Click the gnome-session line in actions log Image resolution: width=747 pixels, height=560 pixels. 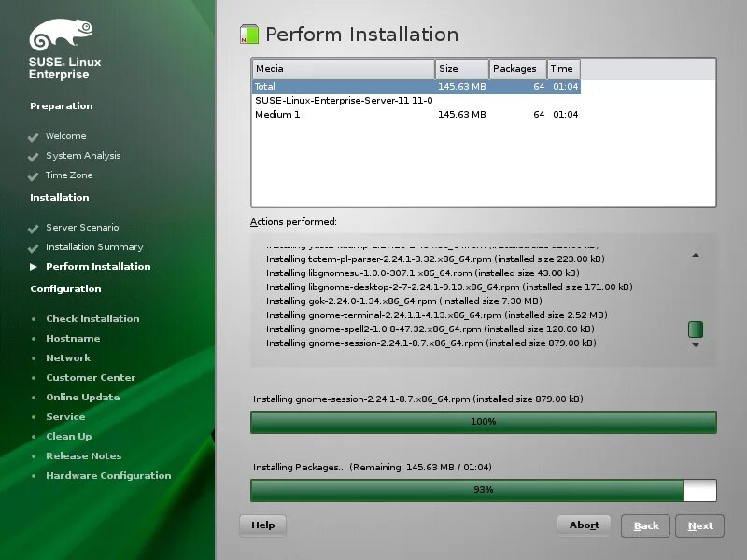click(431, 343)
